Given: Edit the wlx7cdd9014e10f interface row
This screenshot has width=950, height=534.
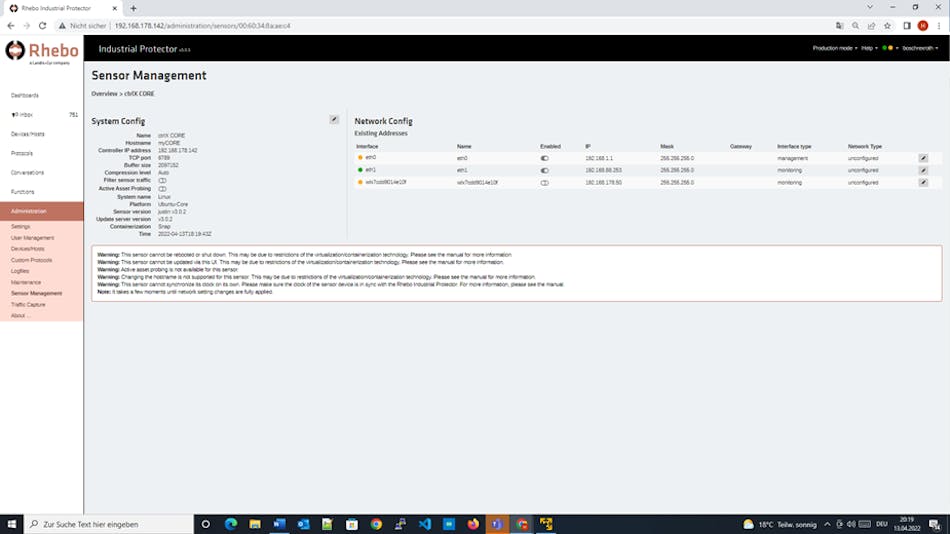Looking at the screenshot, I should [x=923, y=182].
